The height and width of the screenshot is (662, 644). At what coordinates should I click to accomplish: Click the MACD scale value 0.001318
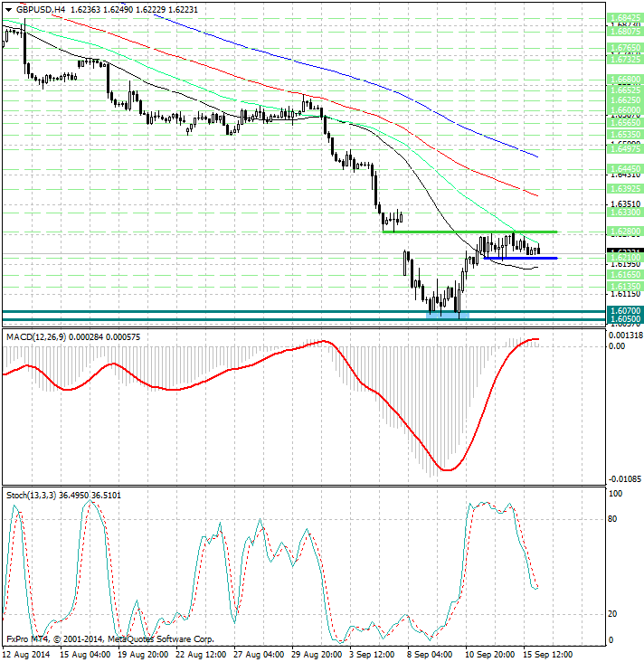625,336
